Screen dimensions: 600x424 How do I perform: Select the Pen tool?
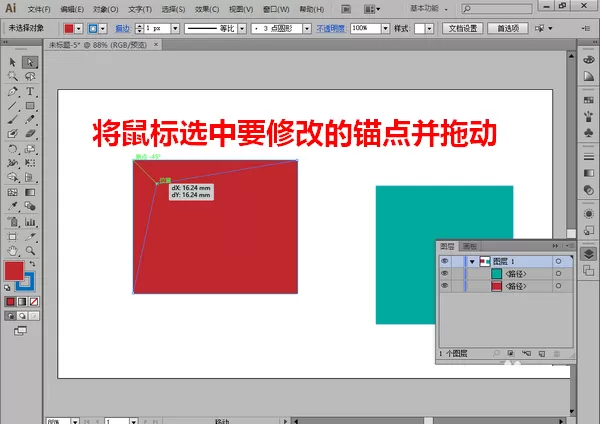pos(12,91)
